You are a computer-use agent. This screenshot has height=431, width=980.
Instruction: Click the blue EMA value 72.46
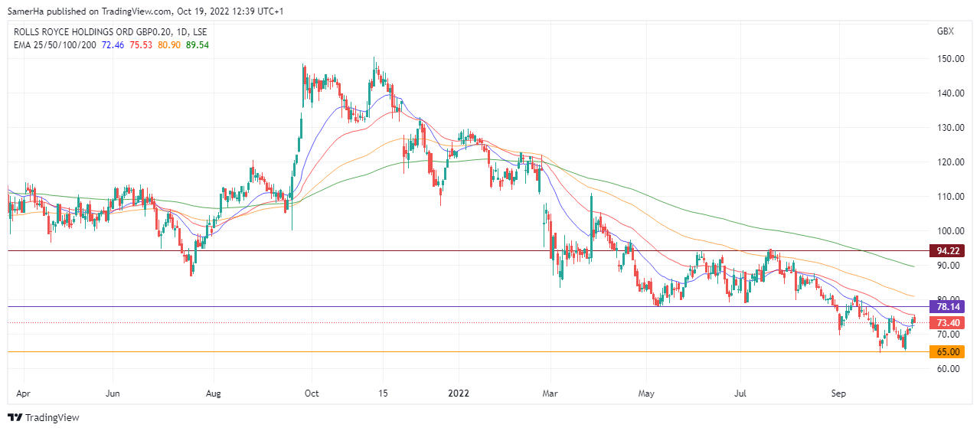click(114, 45)
